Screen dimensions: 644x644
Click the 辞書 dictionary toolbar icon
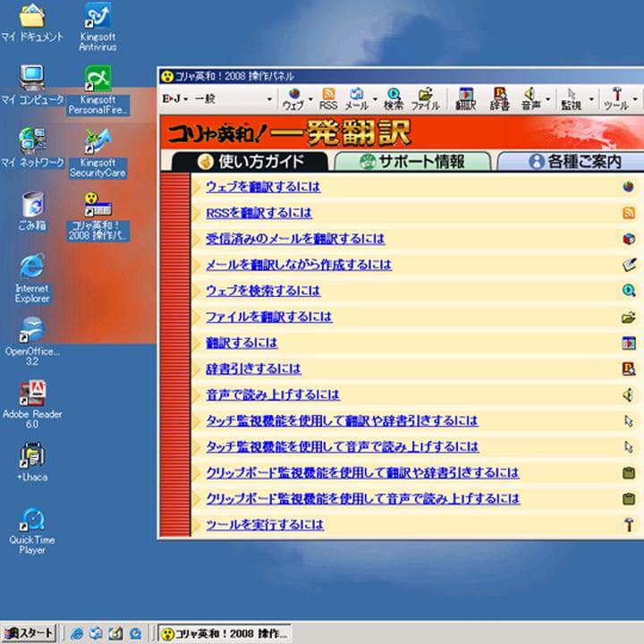click(499, 99)
